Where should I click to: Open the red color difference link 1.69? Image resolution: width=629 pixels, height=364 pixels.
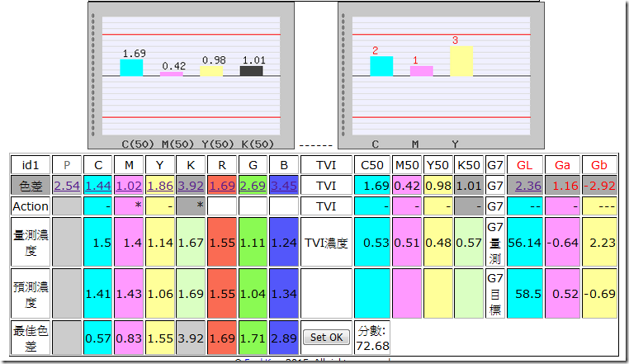pos(222,186)
